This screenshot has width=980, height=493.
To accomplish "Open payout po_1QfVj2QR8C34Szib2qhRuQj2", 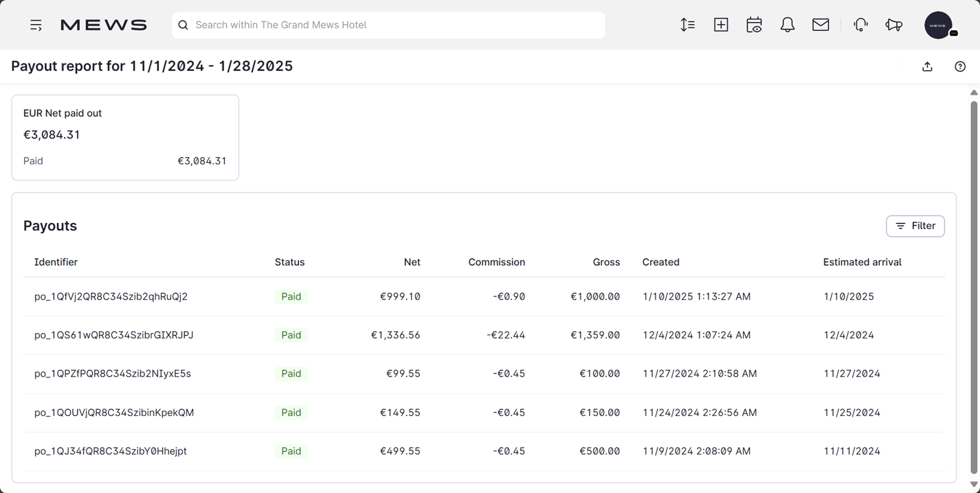I will 111,297.
